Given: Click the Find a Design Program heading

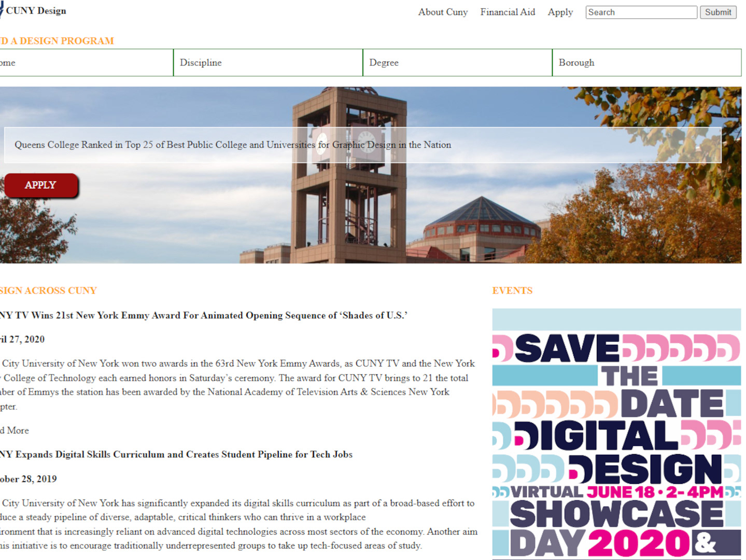Looking at the screenshot, I should click(57, 41).
